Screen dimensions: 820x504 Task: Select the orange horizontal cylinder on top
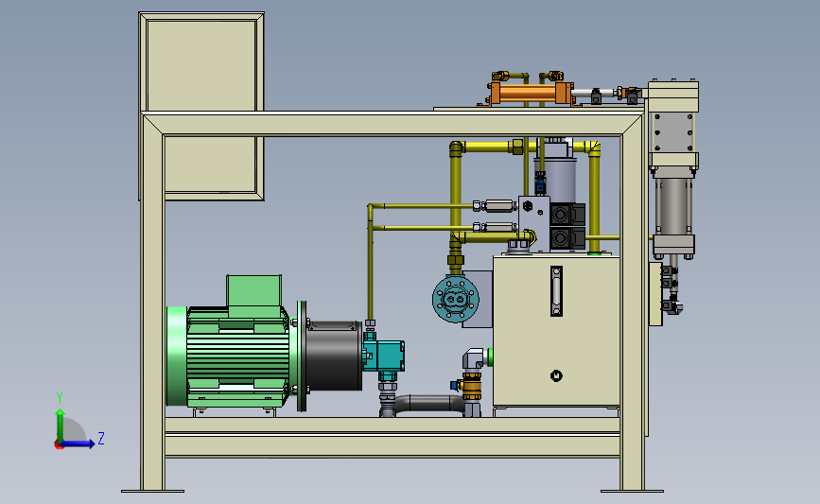point(531,94)
